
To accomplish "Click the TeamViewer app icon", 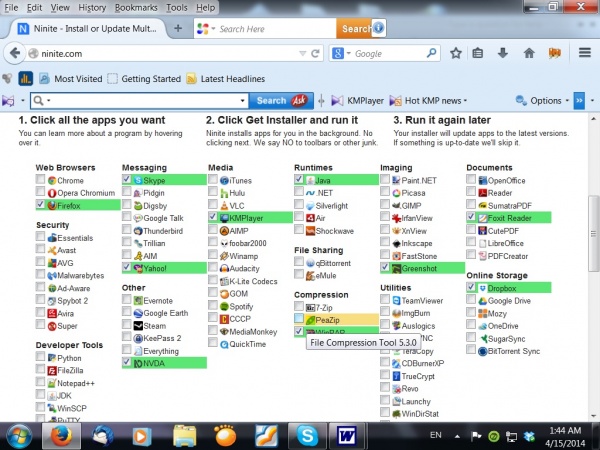I will click(x=396, y=300).
